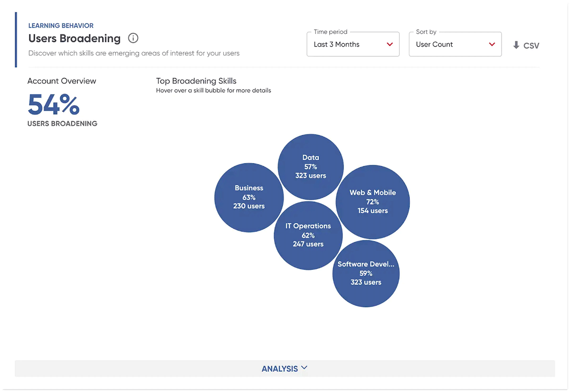Screen dimensions: 570x392
Task: Click the 54% users broadening figure
Action: [x=54, y=105]
